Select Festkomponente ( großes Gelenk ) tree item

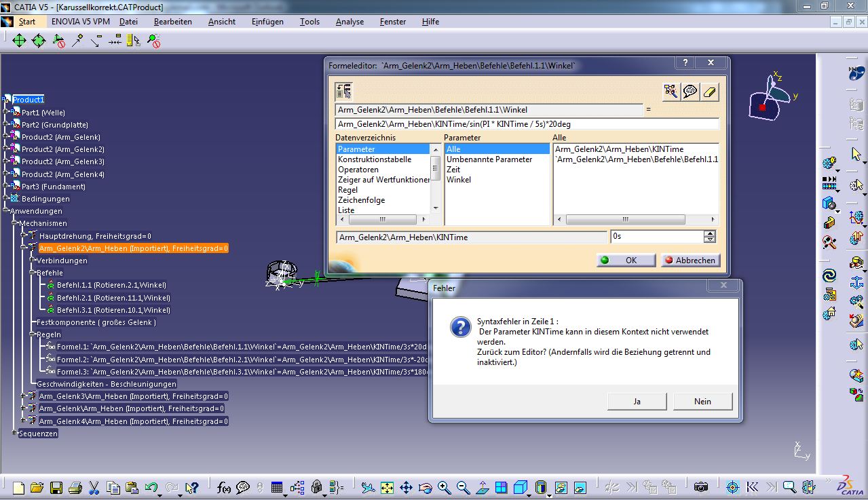(x=96, y=322)
